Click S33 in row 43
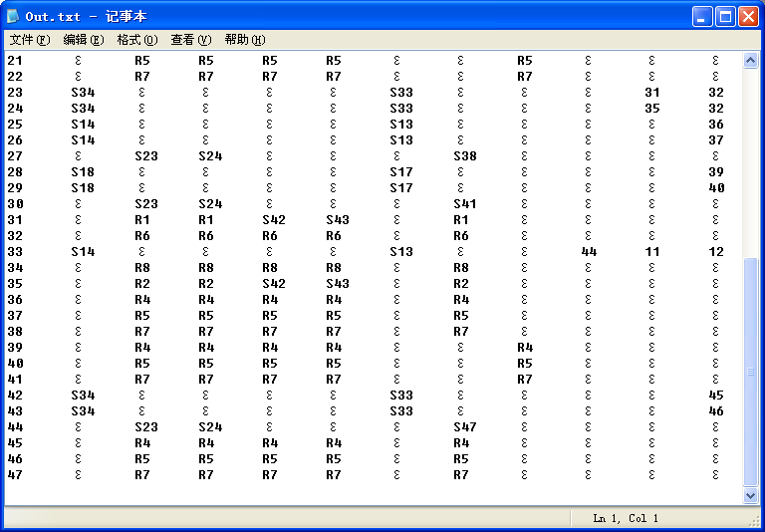765x532 pixels. point(401,411)
